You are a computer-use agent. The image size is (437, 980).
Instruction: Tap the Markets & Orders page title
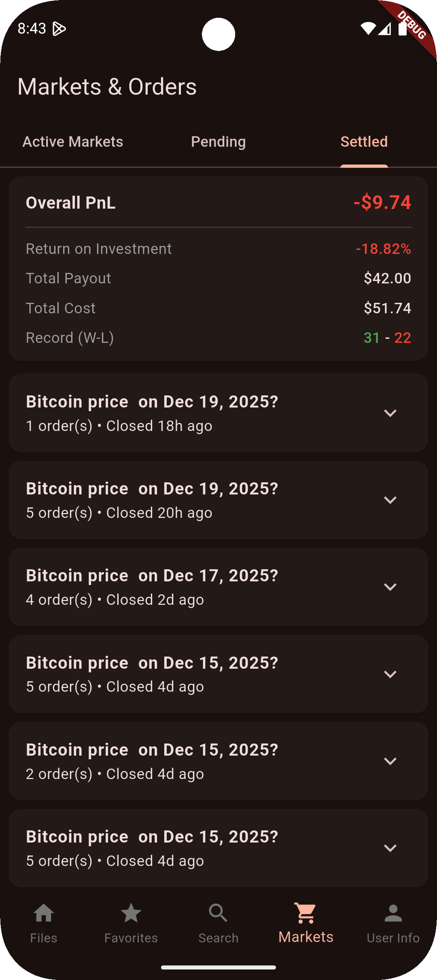pos(107,87)
